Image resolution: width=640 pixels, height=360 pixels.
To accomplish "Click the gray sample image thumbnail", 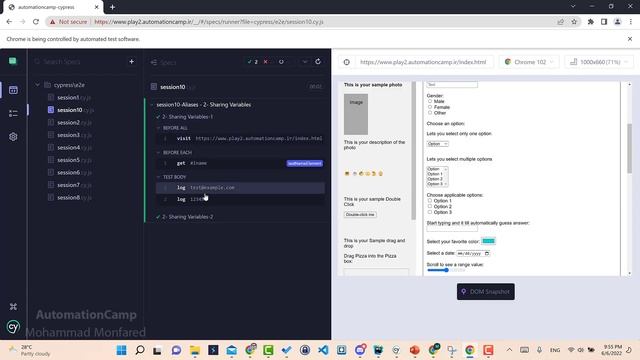I will coord(356,114).
